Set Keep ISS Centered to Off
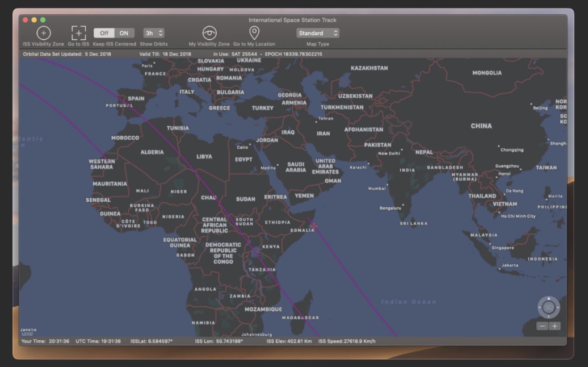This screenshot has height=367, width=588. pyautogui.click(x=104, y=33)
